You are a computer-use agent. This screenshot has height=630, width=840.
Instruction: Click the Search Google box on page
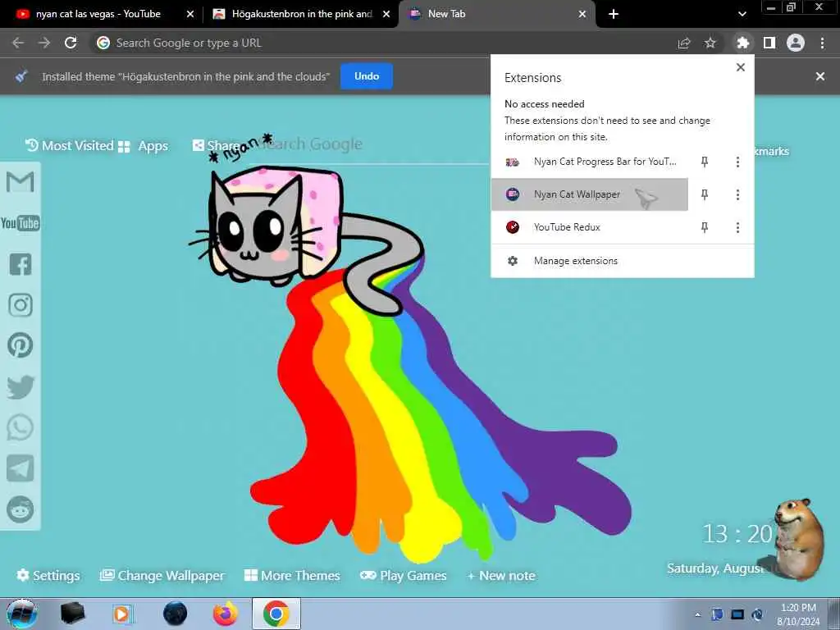tap(370, 144)
